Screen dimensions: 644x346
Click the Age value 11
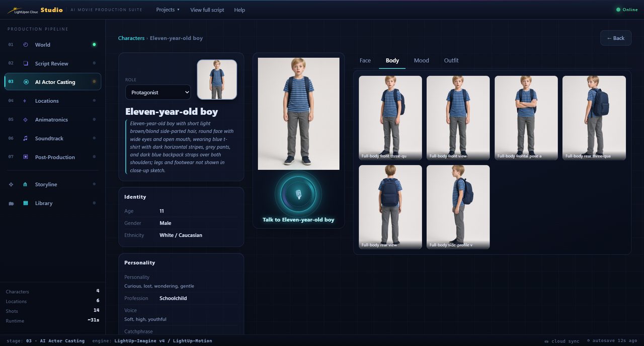coord(162,211)
